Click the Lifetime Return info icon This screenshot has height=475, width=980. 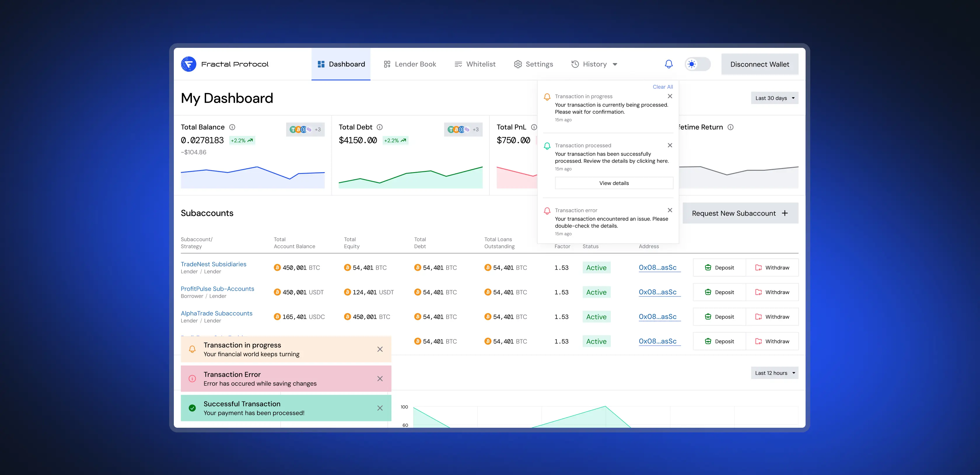coord(730,127)
